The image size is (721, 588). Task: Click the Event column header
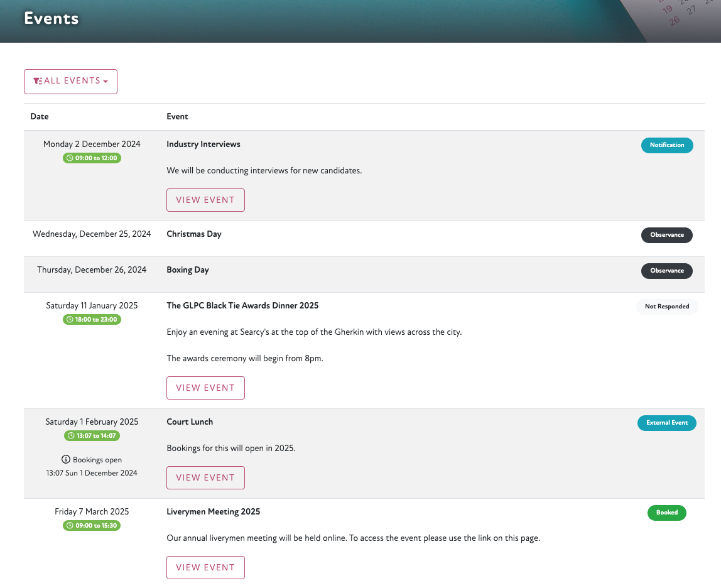click(x=177, y=117)
